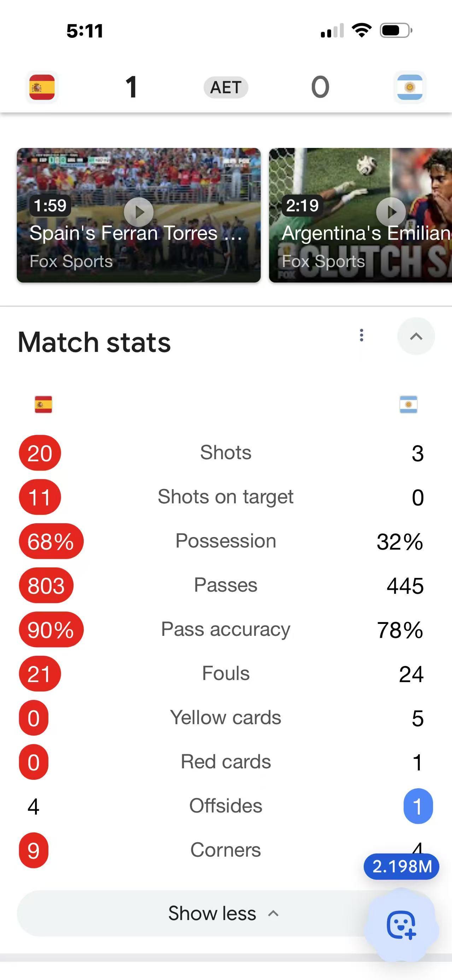Collapse Match stats with the chevron-up button
Viewport: 452px width, 980px height.
coord(416,336)
